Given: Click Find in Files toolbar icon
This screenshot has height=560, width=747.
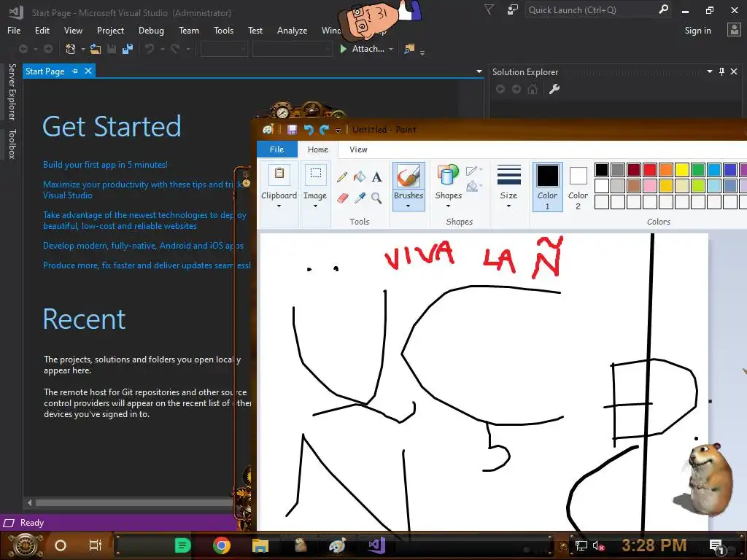Looking at the screenshot, I should (x=409, y=49).
